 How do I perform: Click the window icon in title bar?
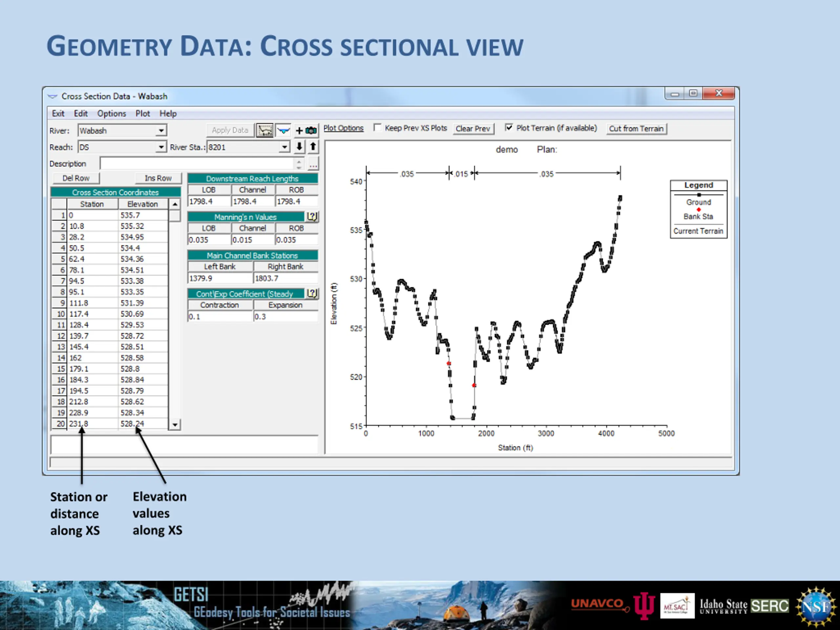(x=52, y=96)
